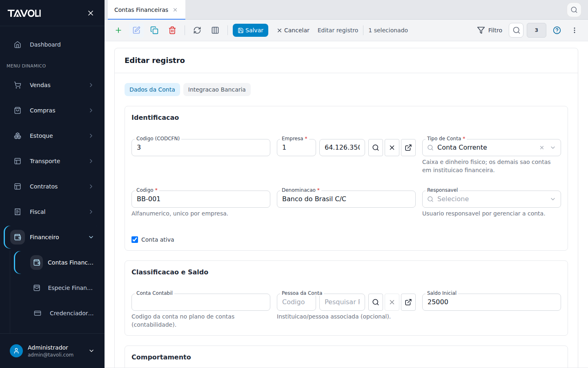Screen dimensions: 588x368
Task: Click the Cancelar button
Action: [x=293, y=30]
